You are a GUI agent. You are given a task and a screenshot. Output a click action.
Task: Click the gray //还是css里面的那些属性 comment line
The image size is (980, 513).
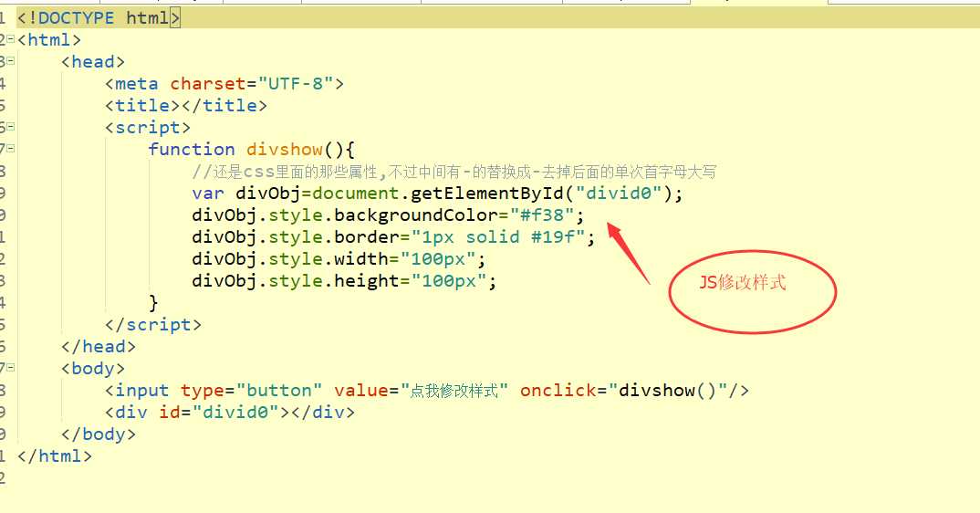(x=454, y=172)
